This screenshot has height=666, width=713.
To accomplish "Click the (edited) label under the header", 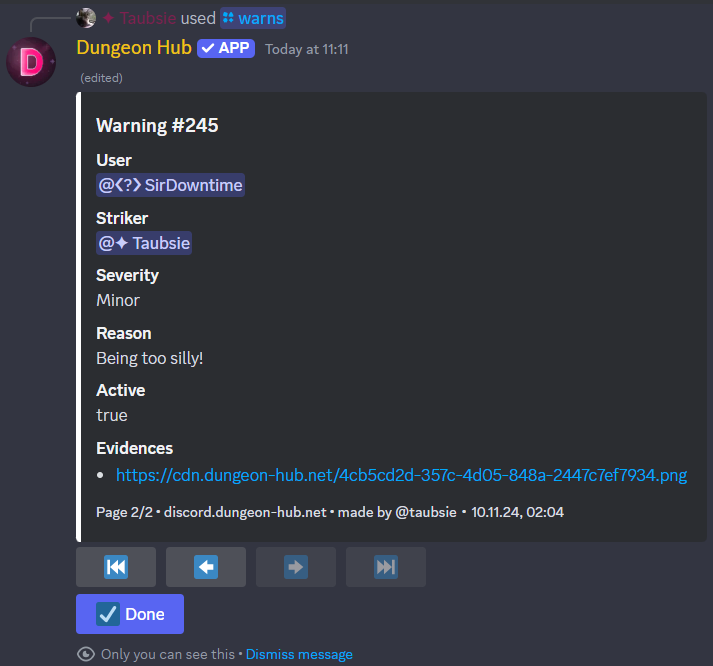I will pos(101,78).
